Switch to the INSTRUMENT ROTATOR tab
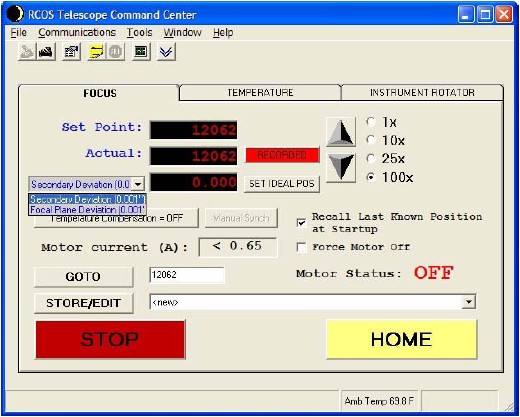The width and height of the screenshot is (520, 417). pyautogui.click(x=422, y=93)
